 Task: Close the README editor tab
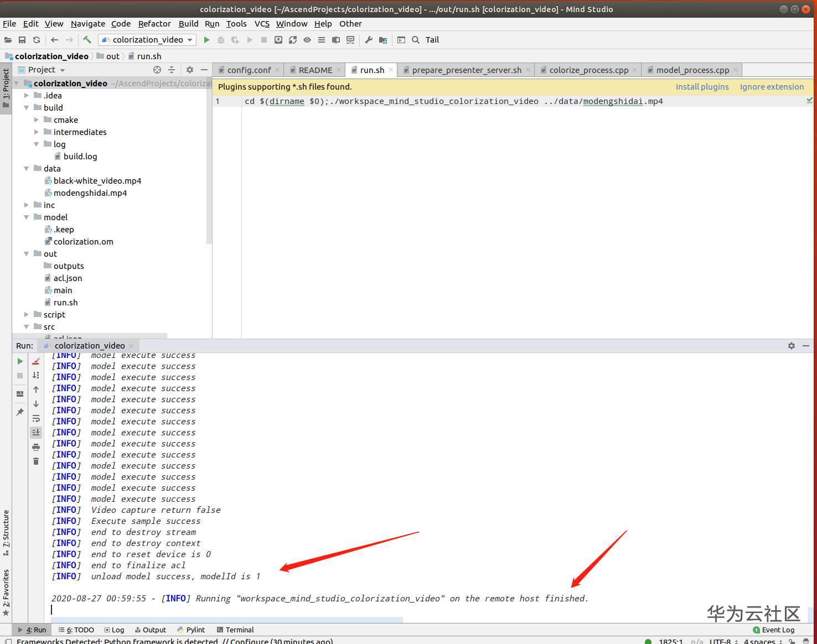(339, 70)
